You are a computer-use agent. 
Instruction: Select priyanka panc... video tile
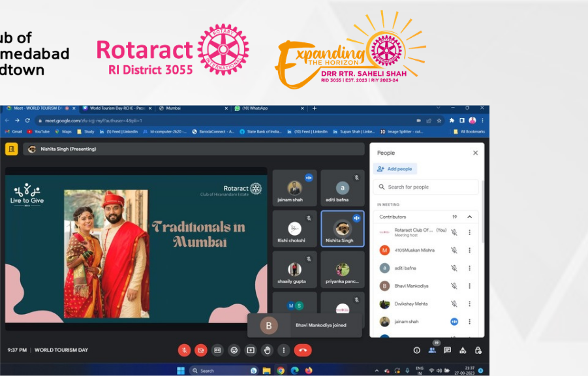[343, 270]
